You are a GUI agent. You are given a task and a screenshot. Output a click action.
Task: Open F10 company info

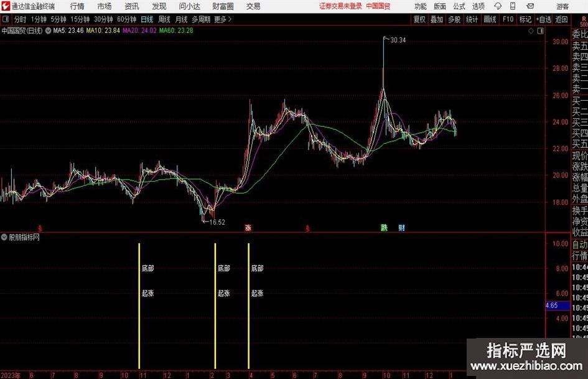click(x=508, y=19)
